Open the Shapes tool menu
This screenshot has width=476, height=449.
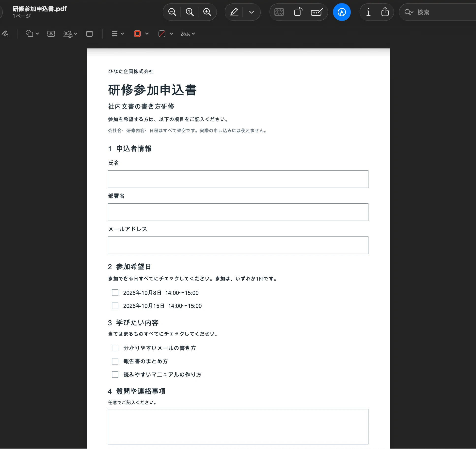(x=32, y=34)
